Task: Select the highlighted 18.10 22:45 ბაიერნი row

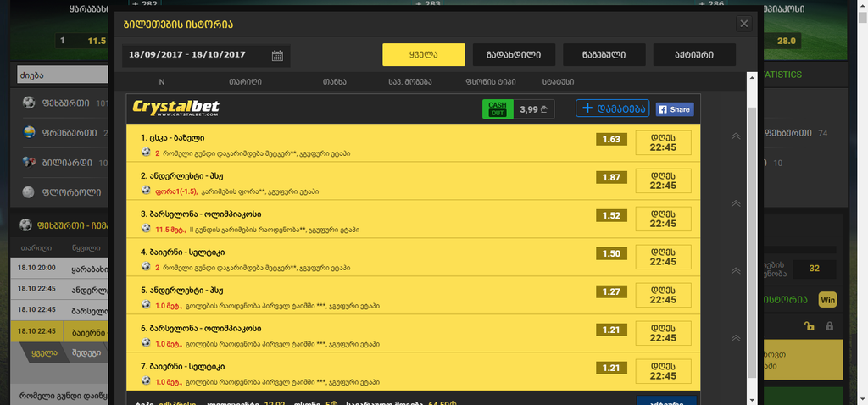Action: coord(60,331)
